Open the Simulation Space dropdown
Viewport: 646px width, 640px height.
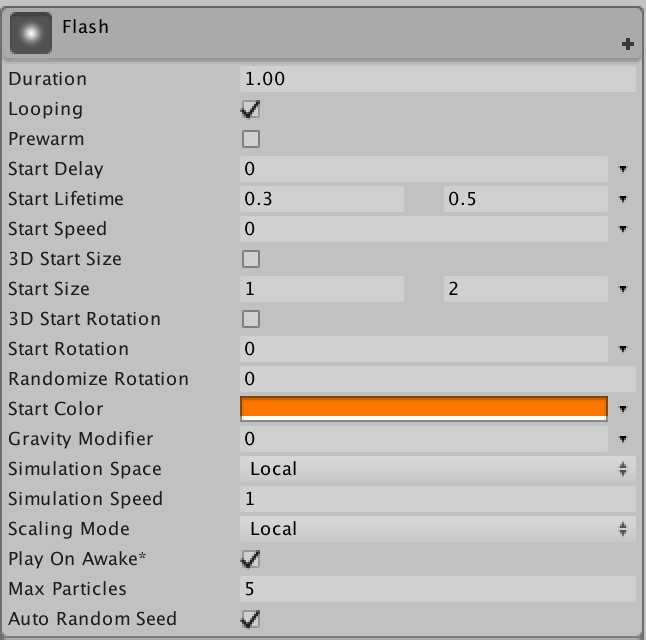pos(437,469)
